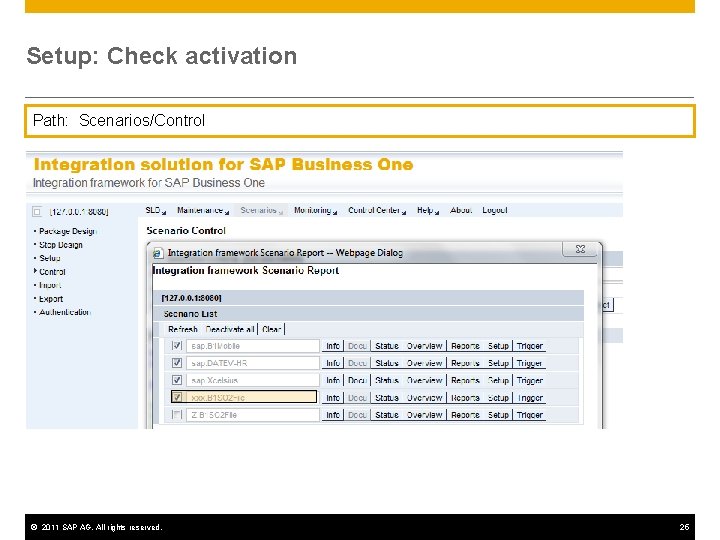Uncheck the sap.DATEV-HR scenario checkbox

tap(177, 363)
